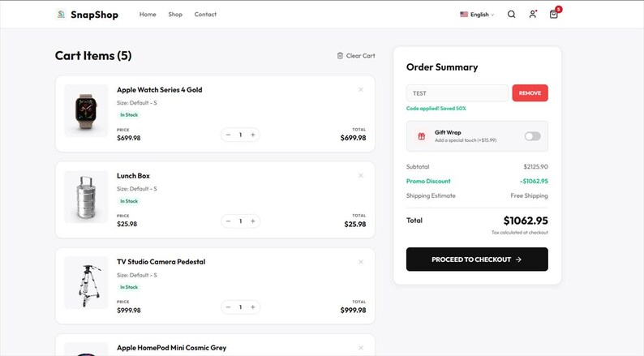Click the cart badge showing 5

click(x=559, y=9)
